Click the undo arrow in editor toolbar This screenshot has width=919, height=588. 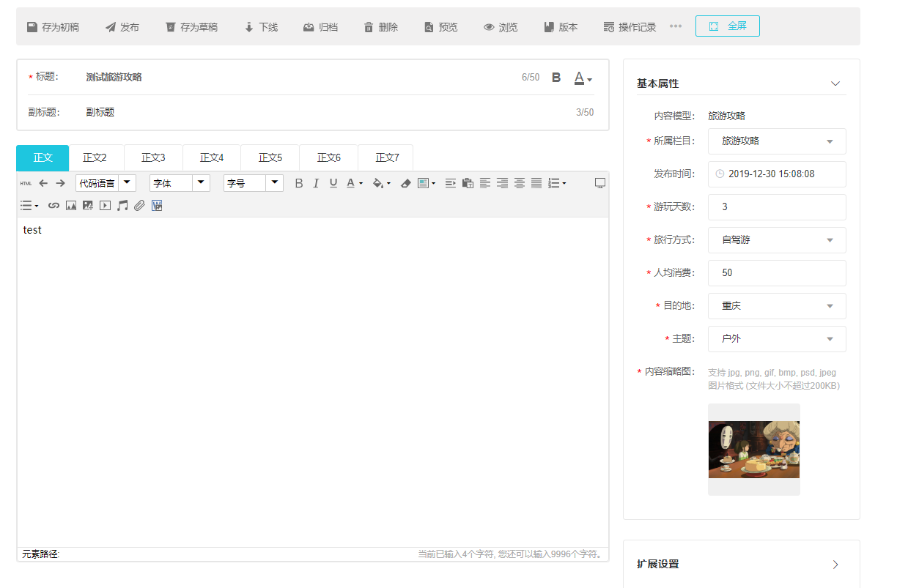(44, 183)
